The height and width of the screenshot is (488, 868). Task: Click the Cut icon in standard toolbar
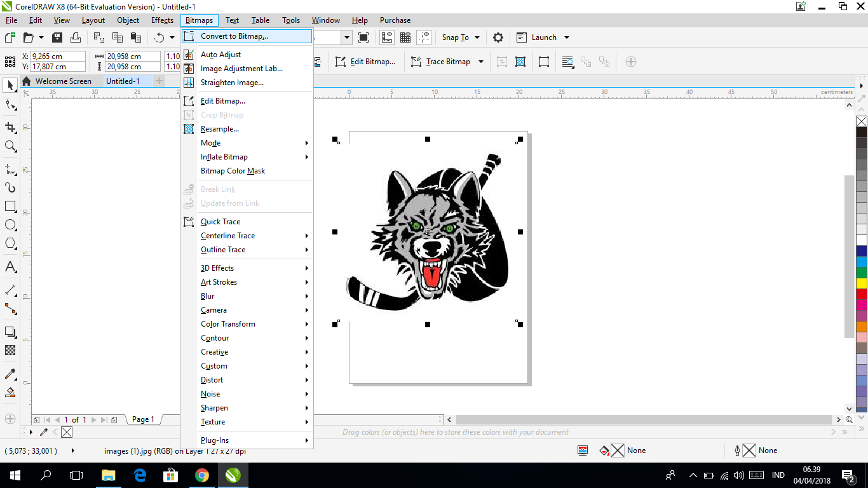(x=99, y=37)
